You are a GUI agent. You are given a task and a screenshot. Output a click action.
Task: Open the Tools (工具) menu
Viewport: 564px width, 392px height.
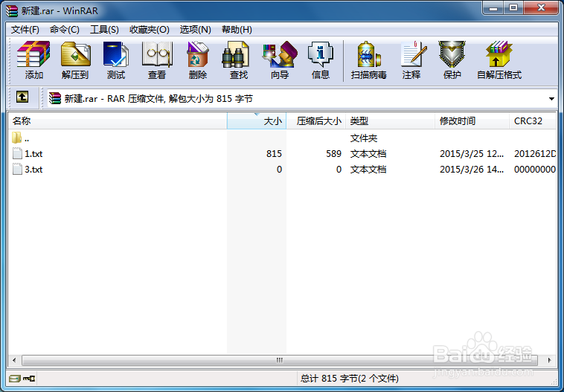click(104, 30)
